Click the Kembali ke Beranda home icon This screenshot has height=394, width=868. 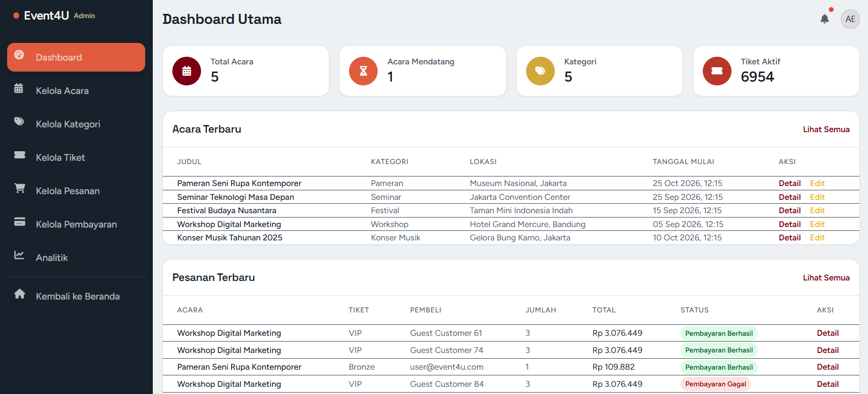click(x=20, y=294)
